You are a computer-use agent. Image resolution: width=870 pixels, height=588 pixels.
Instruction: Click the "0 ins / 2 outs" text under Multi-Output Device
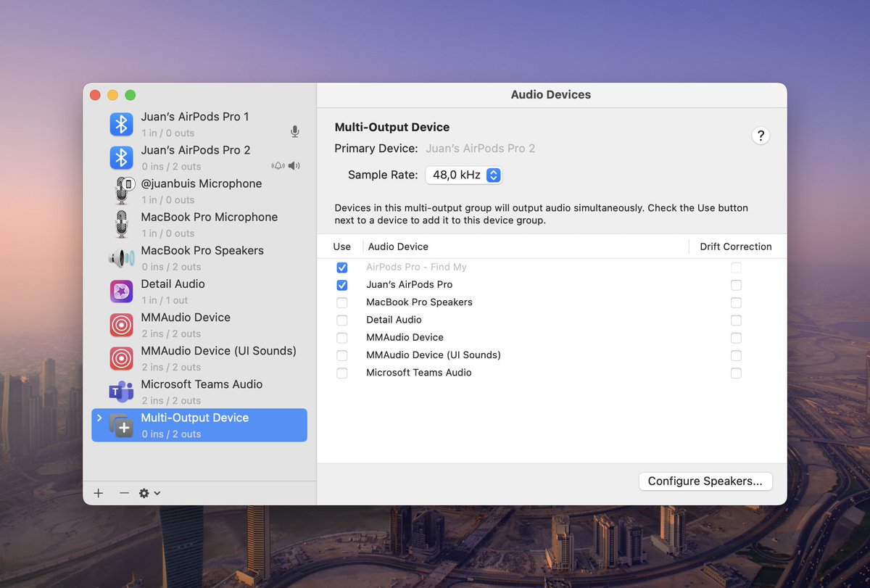171,434
